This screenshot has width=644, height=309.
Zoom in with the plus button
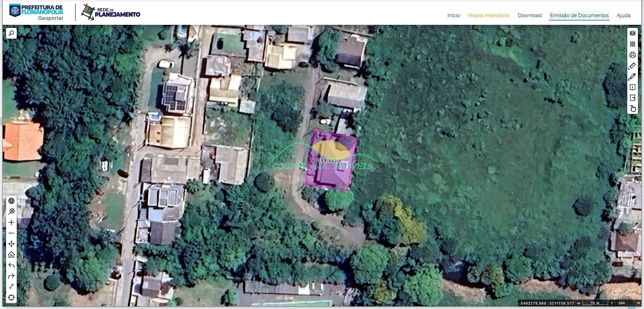(11, 222)
